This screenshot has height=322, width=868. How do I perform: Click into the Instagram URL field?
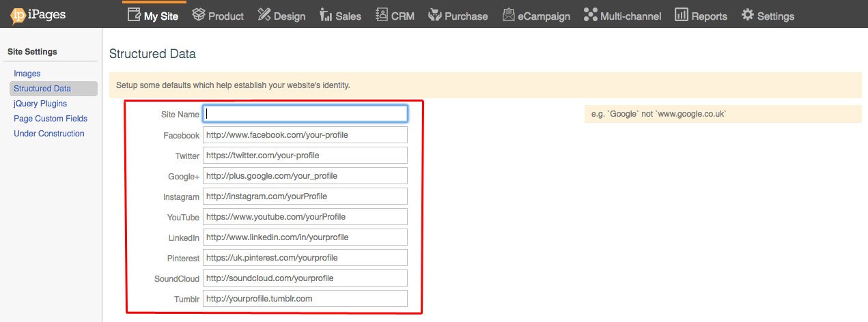(x=305, y=196)
